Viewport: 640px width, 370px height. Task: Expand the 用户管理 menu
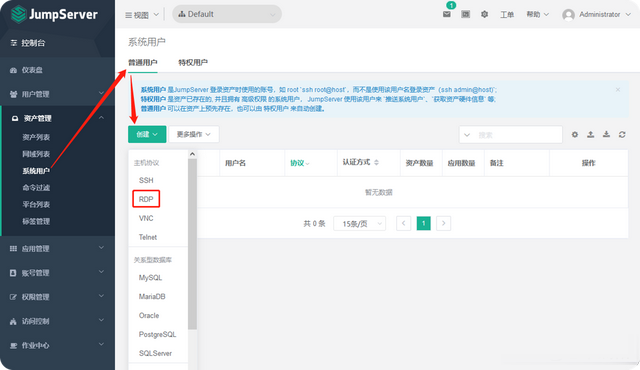(x=57, y=94)
